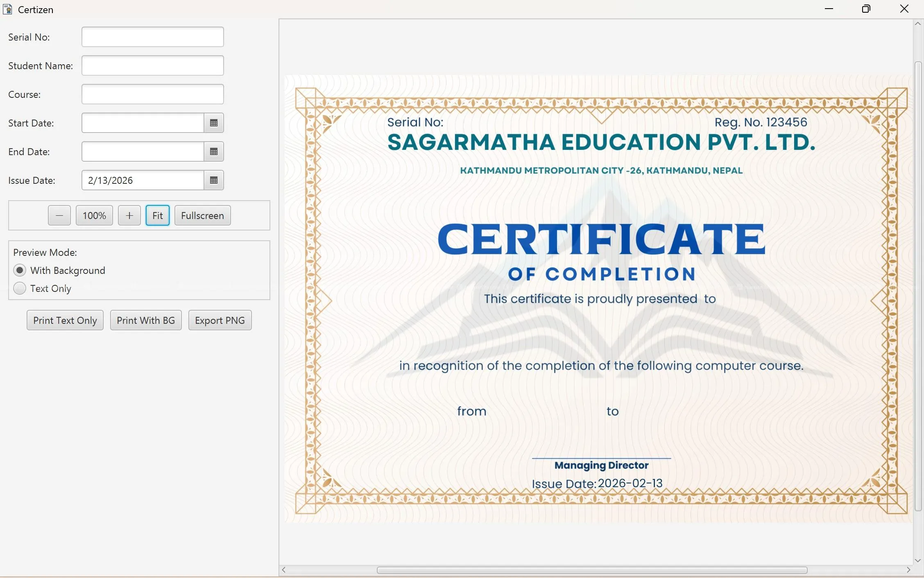
Task: Select the Text Only preview mode
Action: (x=20, y=289)
